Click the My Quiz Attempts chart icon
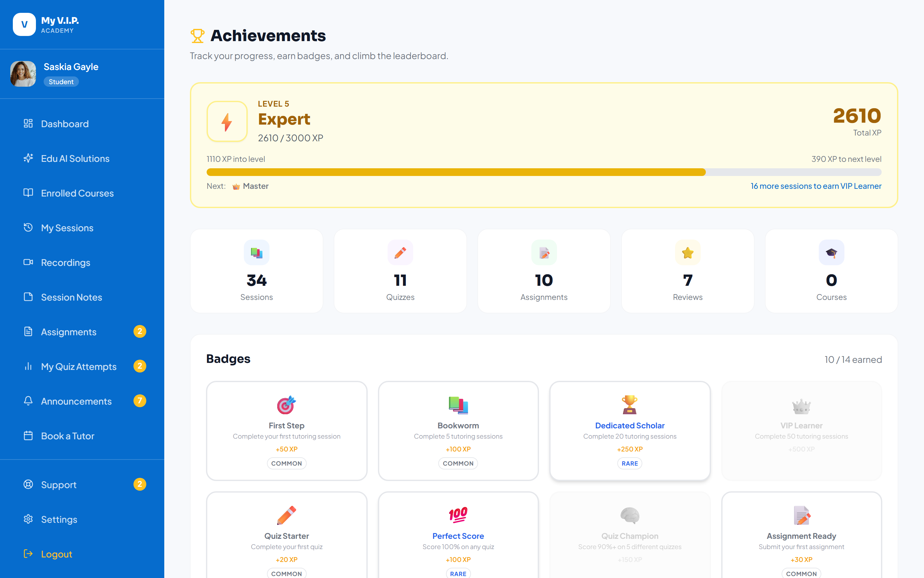Screen dimensions: 924x578 pos(28,366)
